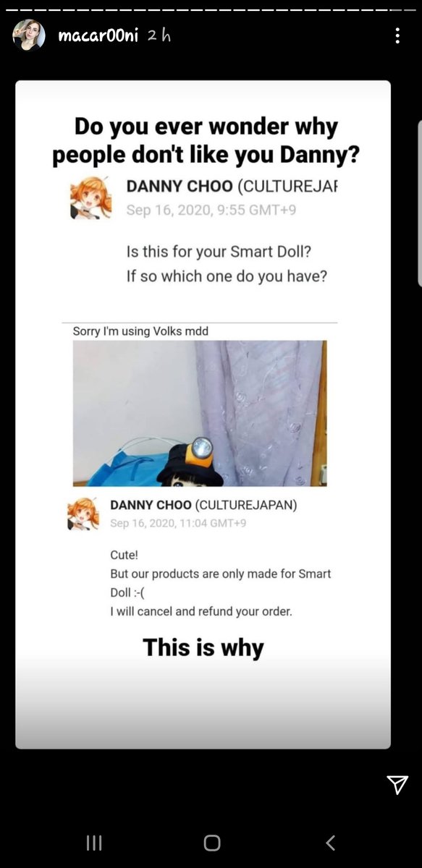
Task: Open macar00ni's profile picture
Action: click(x=29, y=35)
